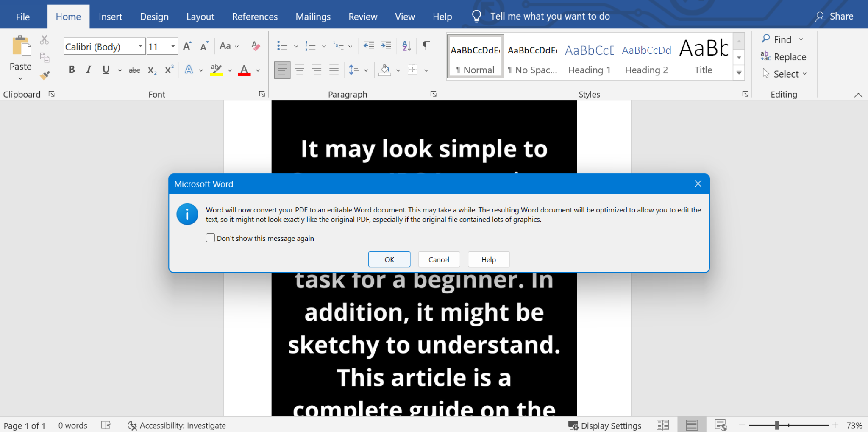
Task: Increase paragraph indent
Action: [x=386, y=46]
